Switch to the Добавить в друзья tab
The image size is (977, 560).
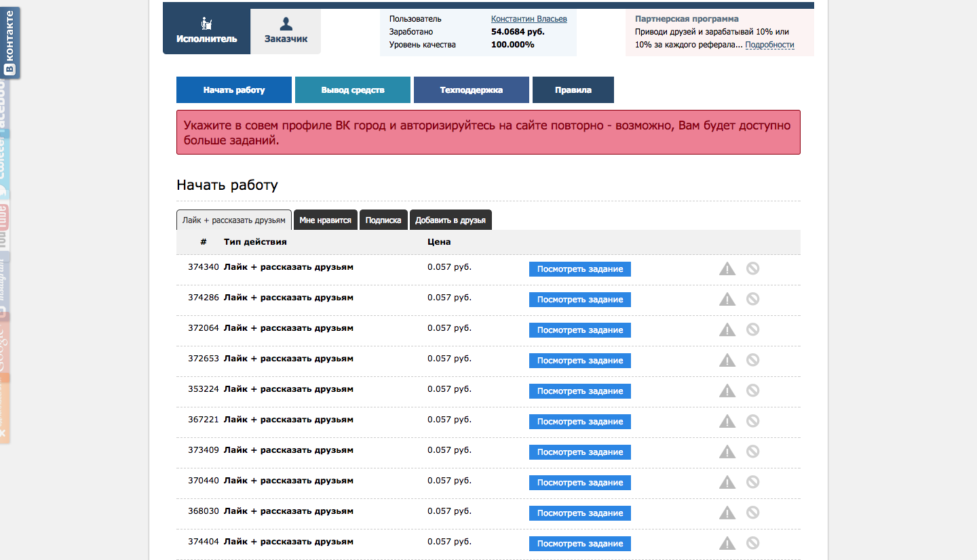tap(451, 220)
